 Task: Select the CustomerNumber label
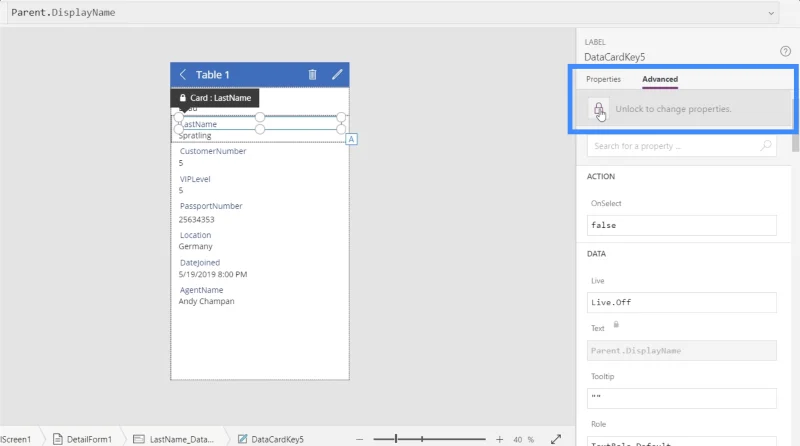[x=213, y=151]
